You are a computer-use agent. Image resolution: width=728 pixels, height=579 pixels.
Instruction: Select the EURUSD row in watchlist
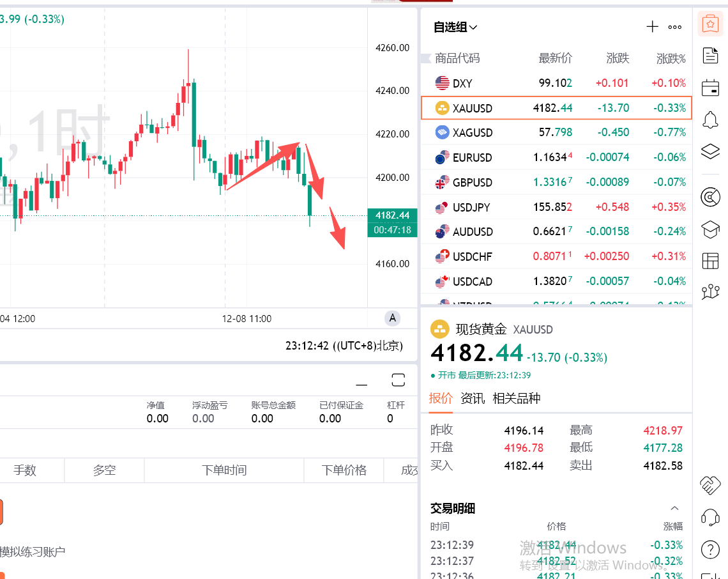(x=556, y=157)
